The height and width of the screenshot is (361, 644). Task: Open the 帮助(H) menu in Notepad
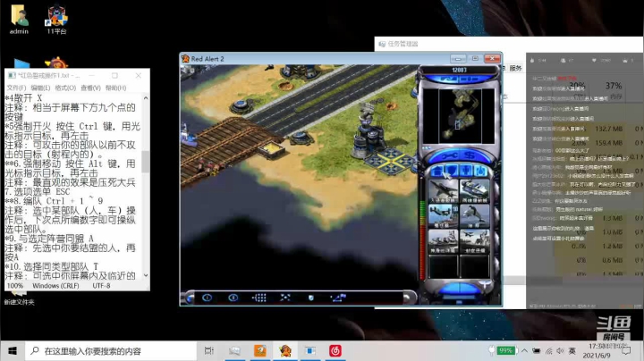[115, 88]
